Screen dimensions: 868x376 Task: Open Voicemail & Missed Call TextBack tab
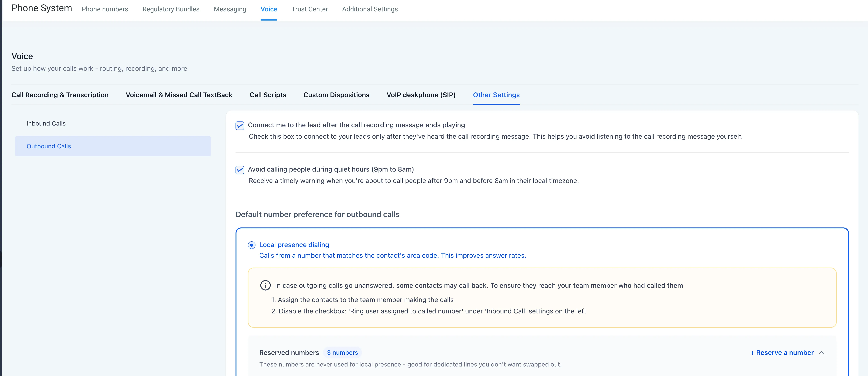pyautogui.click(x=179, y=95)
